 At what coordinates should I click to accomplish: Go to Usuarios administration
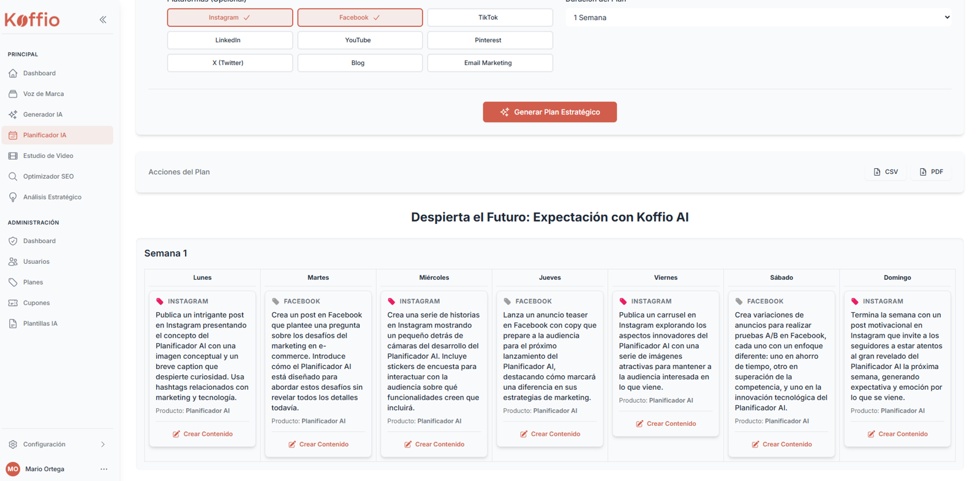[x=58, y=262]
